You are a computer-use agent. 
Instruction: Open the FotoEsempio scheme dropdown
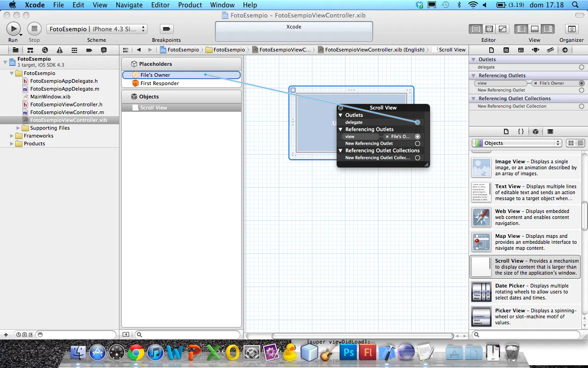click(x=96, y=29)
